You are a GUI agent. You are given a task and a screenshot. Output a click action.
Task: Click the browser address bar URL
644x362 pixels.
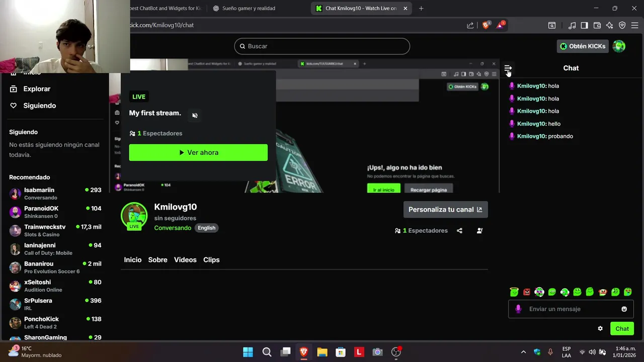161,25
